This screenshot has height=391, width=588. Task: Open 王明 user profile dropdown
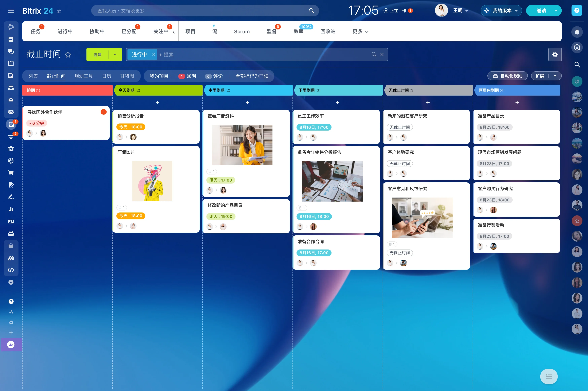[460, 11]
